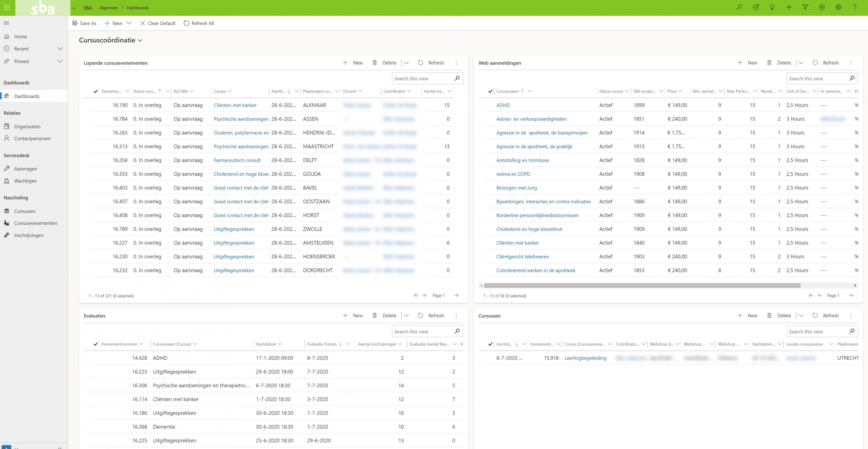
Task: Open the ADHD course link
Action: 503,105
